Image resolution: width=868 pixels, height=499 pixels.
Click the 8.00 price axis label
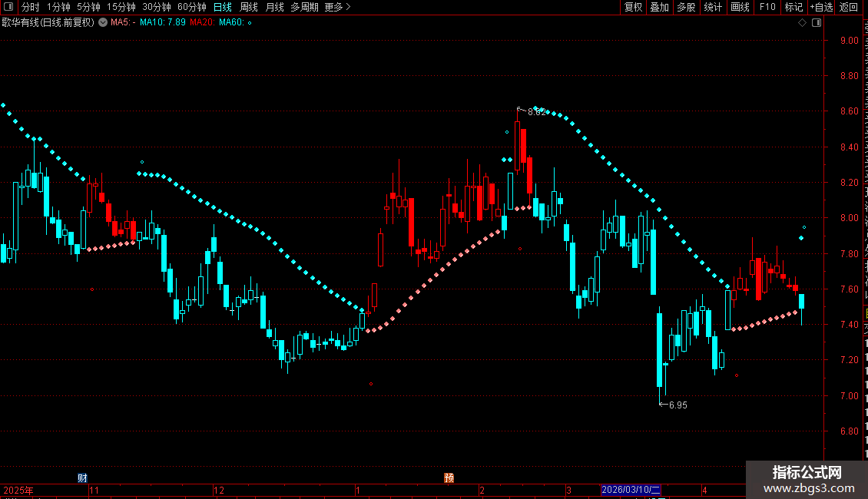point(849,218)
